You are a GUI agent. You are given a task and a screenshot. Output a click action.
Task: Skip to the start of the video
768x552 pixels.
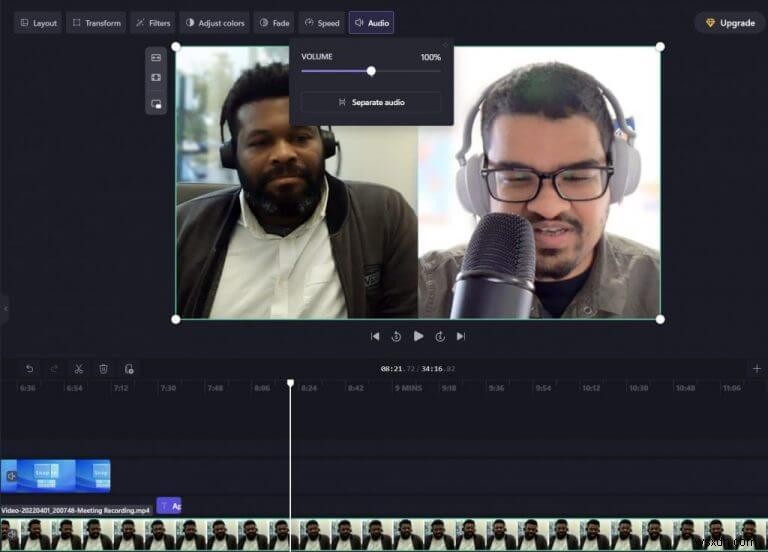(375, 336)
